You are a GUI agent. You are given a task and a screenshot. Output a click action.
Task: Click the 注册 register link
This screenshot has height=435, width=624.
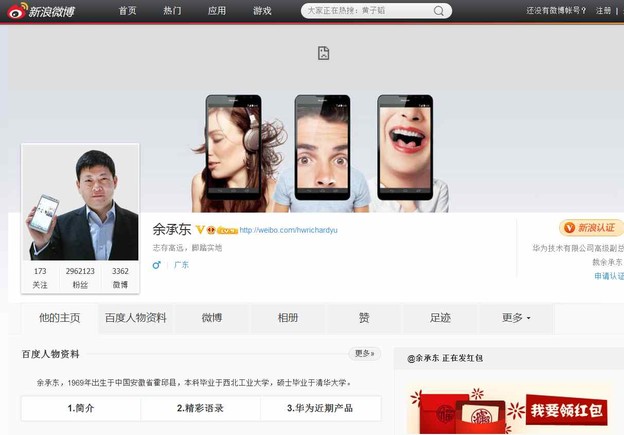click(603, 11)
